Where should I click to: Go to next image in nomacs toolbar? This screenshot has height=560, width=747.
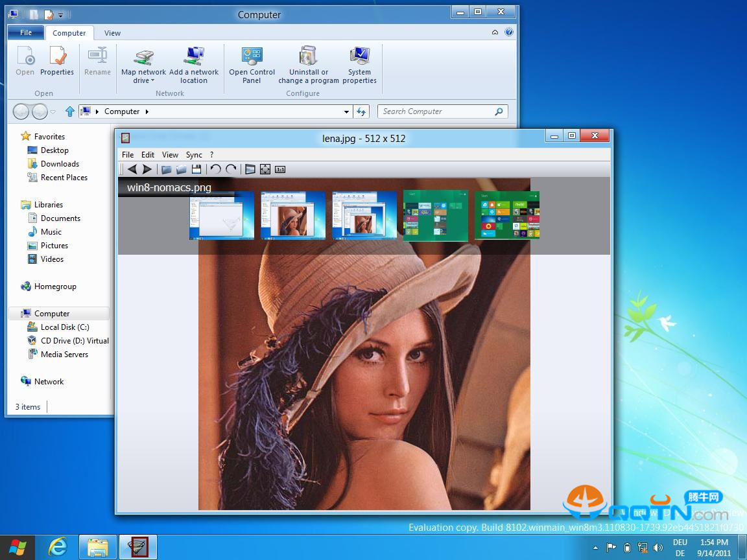pos(147,169)
